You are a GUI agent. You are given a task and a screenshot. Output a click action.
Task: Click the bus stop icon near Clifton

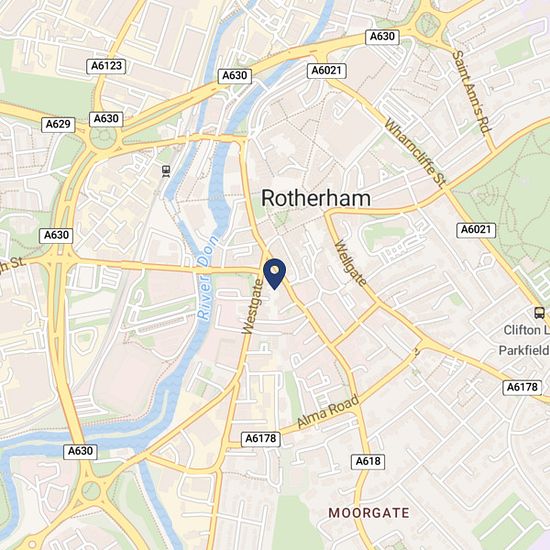point(539,313)
